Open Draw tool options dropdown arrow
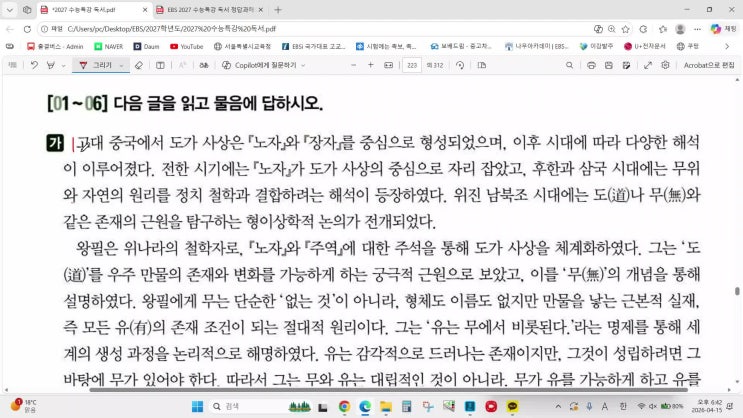743x418 pixels. 122,65
